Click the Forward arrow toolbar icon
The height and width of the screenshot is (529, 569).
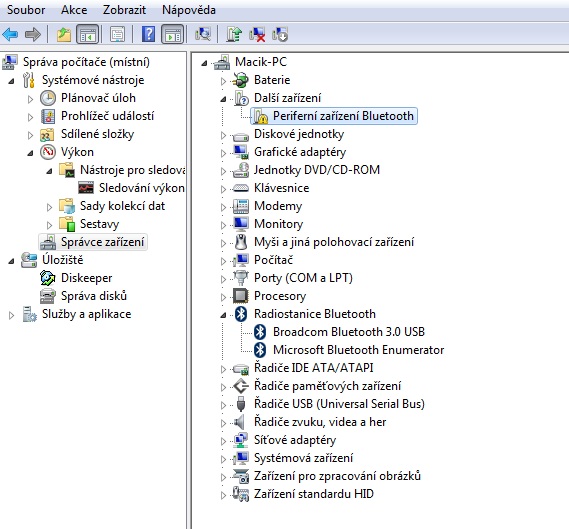(x=33, y=35)
